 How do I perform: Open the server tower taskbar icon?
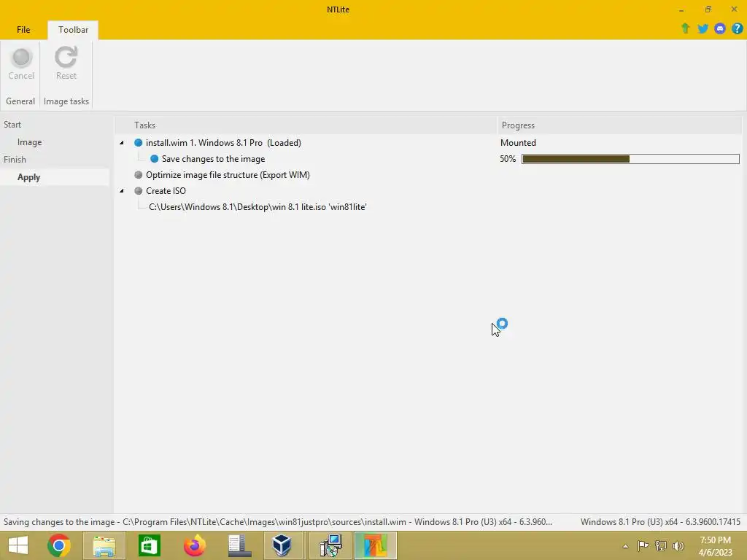coord(239,545)
